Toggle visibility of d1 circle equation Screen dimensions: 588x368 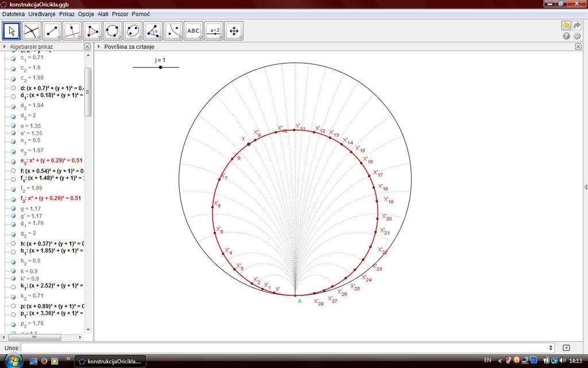[x=13, y=97]
